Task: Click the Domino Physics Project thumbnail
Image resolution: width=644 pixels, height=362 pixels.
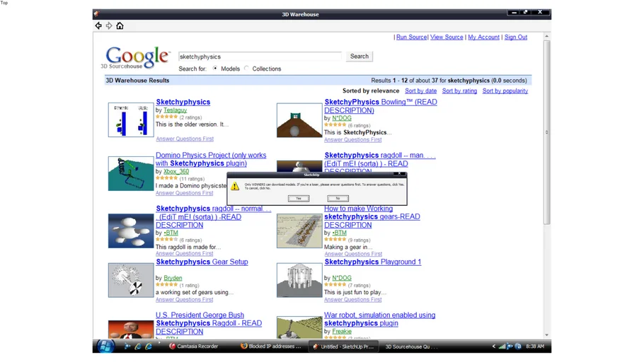Action: pyautogui.click(x=131, y=173)
